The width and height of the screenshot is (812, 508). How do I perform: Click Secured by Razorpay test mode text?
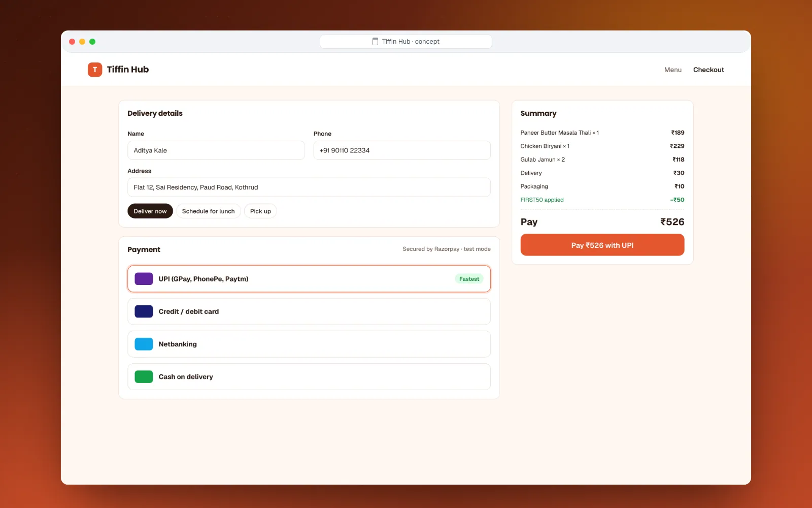(447, 249)
